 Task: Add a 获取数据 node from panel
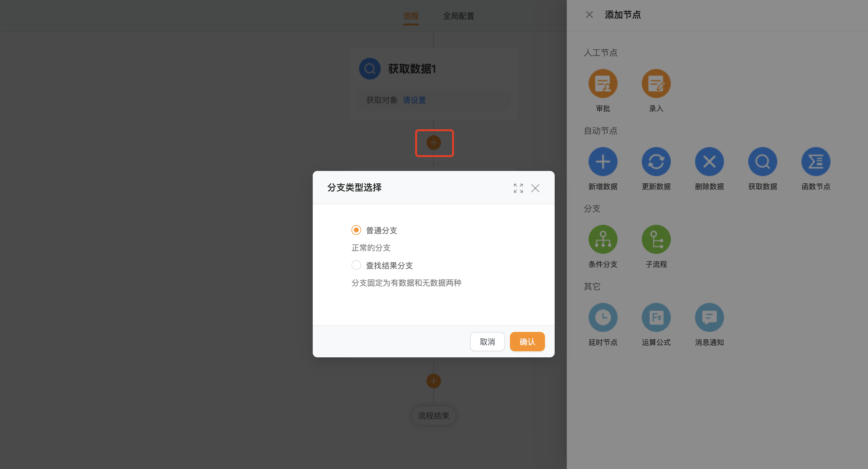(762, 162)
